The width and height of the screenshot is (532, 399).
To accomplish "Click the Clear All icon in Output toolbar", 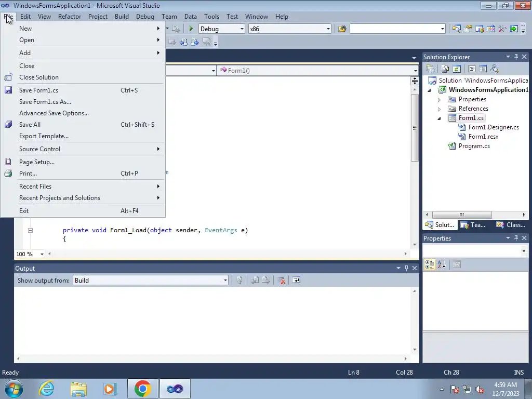I will (x=281, y=280).
